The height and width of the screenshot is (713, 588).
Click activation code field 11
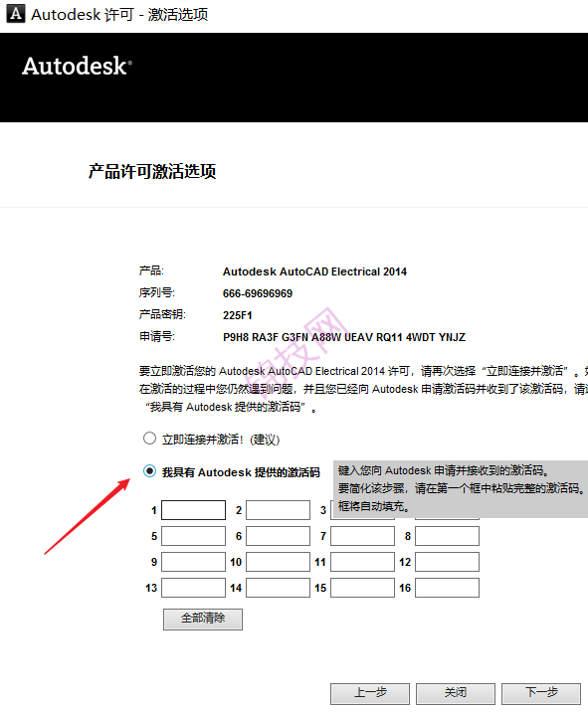click(363, 562)
